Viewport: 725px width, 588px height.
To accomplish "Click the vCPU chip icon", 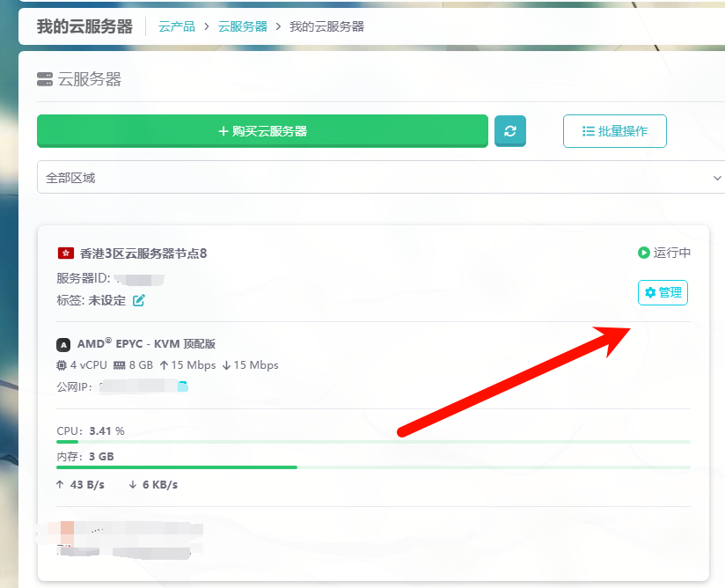I will tap(62, 365).
